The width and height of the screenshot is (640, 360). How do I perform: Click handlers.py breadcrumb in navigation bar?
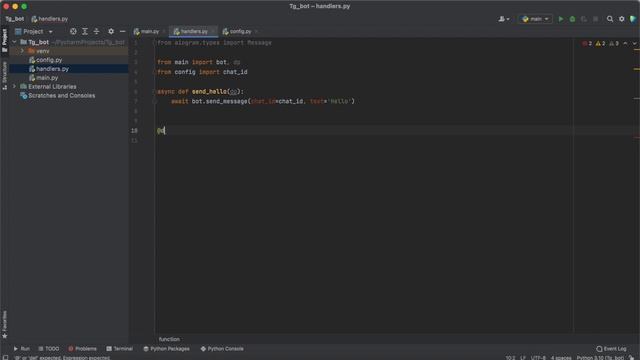[x=50, y=19]
